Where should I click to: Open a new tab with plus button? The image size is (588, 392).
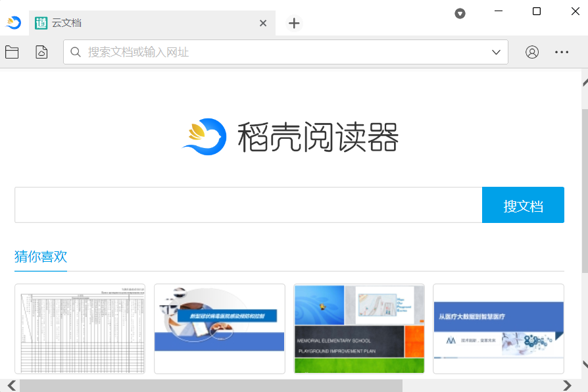[293, 22]
